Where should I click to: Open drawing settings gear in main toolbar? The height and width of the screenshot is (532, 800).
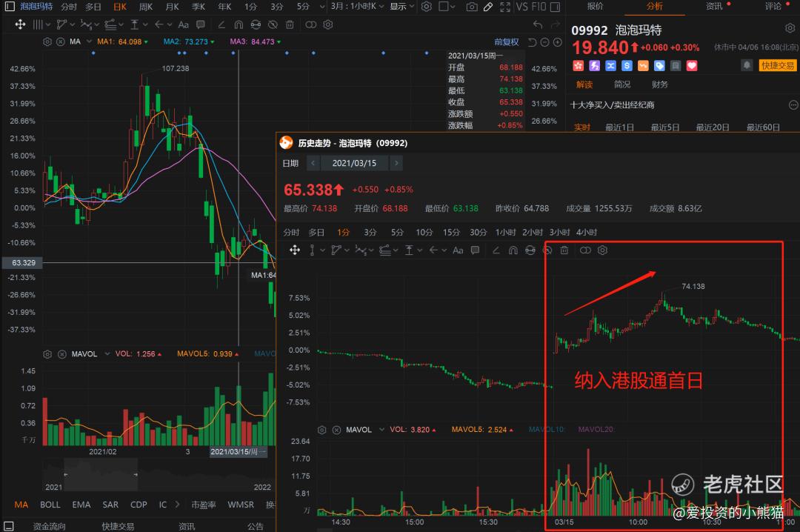[x=328, y=24]
